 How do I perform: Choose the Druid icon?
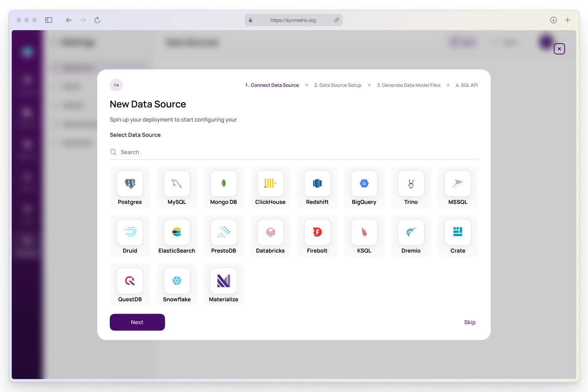pos(130,232)
